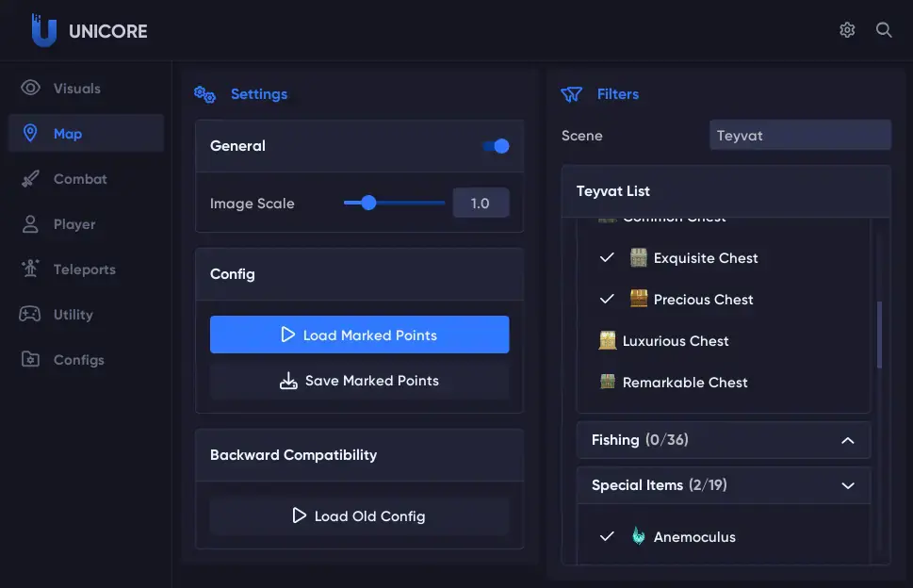Click the Image Scale value field 1.0

pos(481,203)
